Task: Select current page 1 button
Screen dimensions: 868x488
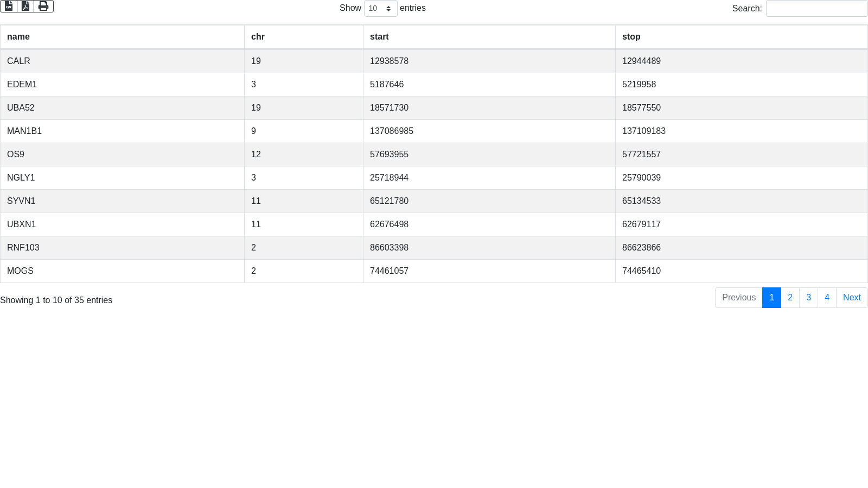Action: [771, 298]
